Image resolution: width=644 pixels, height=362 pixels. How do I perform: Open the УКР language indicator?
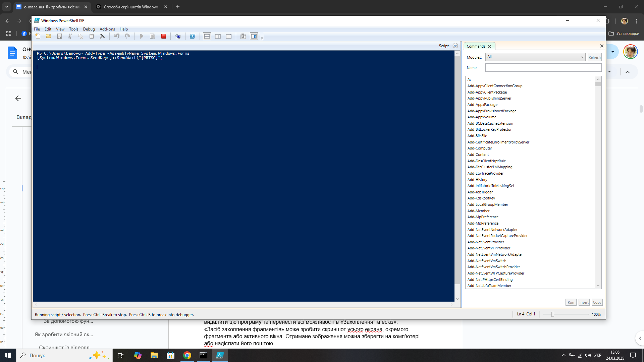click(x=598, y=355)
